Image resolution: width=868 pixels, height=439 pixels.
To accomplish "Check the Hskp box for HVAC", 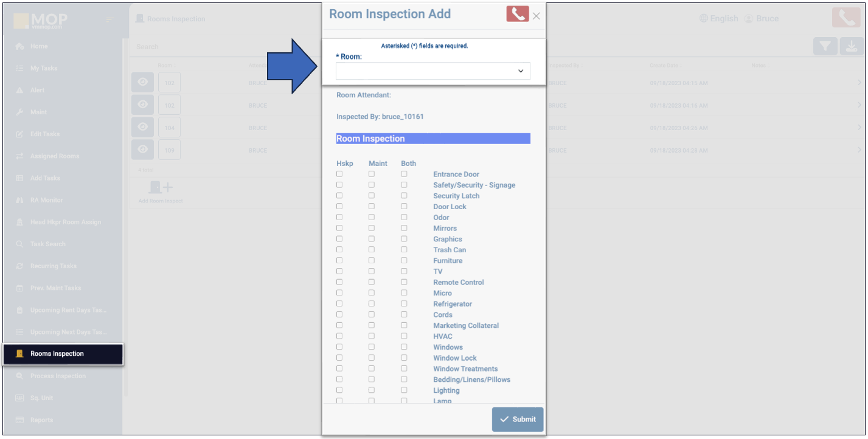I will pyautogui.click(x=339, y=336).
